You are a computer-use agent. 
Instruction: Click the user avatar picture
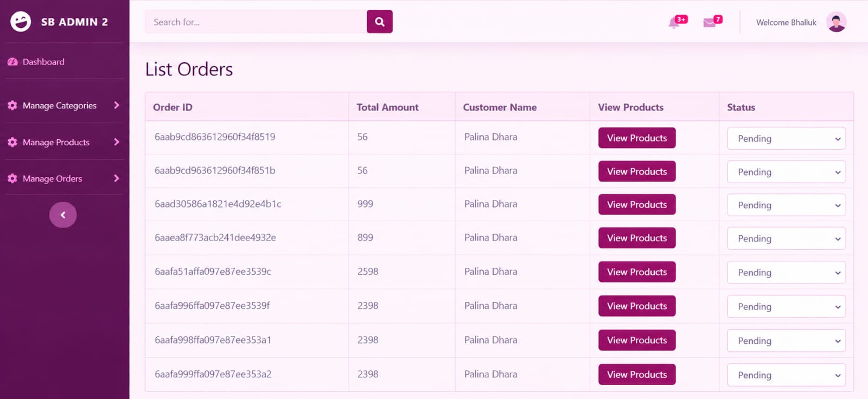click(836, 22)
